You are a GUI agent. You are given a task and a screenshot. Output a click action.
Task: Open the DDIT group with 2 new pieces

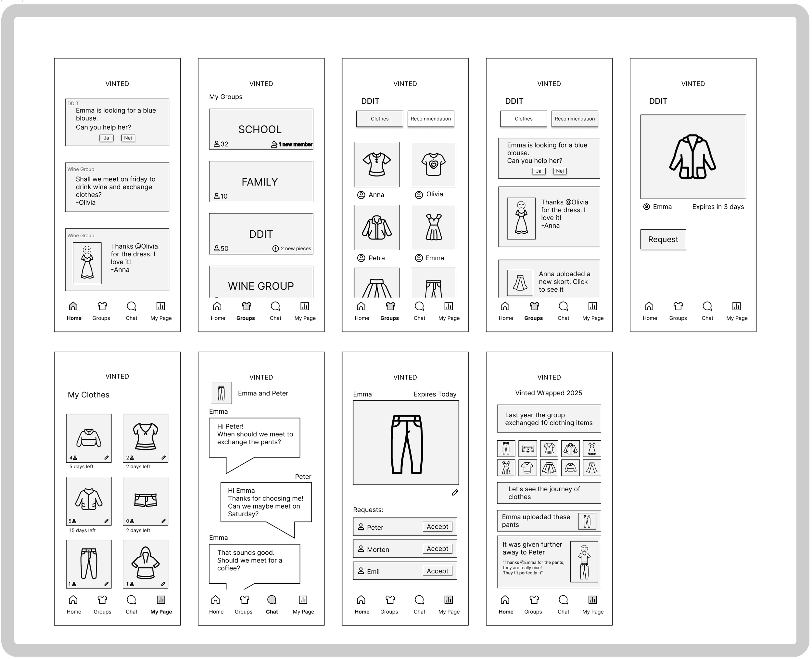(261, 234)
